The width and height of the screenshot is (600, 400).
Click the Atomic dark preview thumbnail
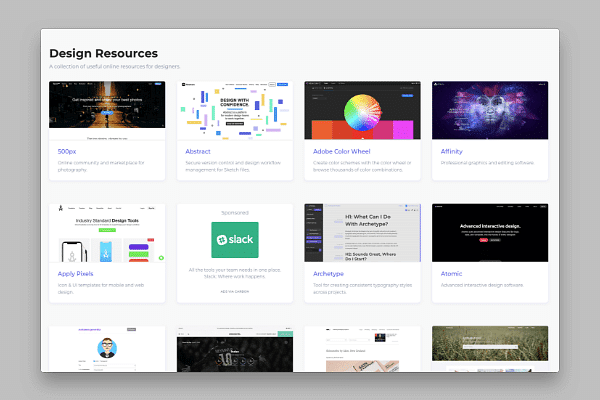click(490, 233)
